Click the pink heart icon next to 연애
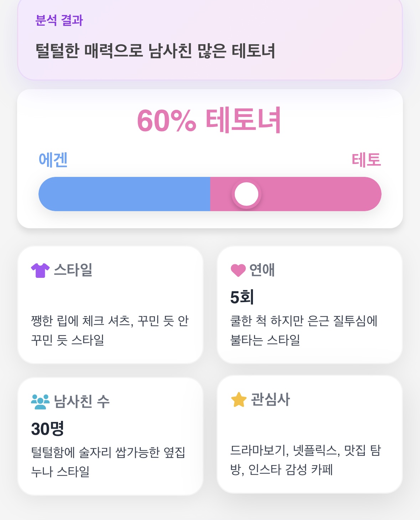Image resolution: width=420 pixels, height=520 pixels. pyautogui.click(x=238, y=270)
